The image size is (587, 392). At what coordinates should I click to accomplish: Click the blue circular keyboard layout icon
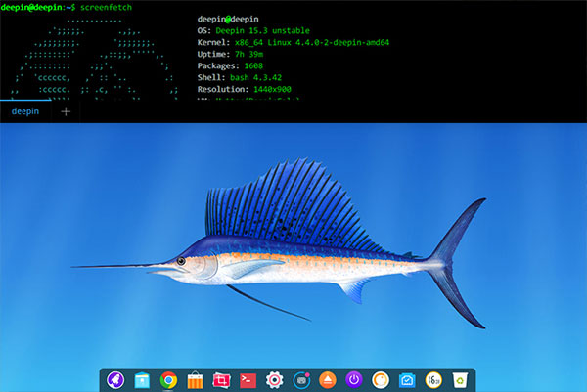[x=301, y=380]
